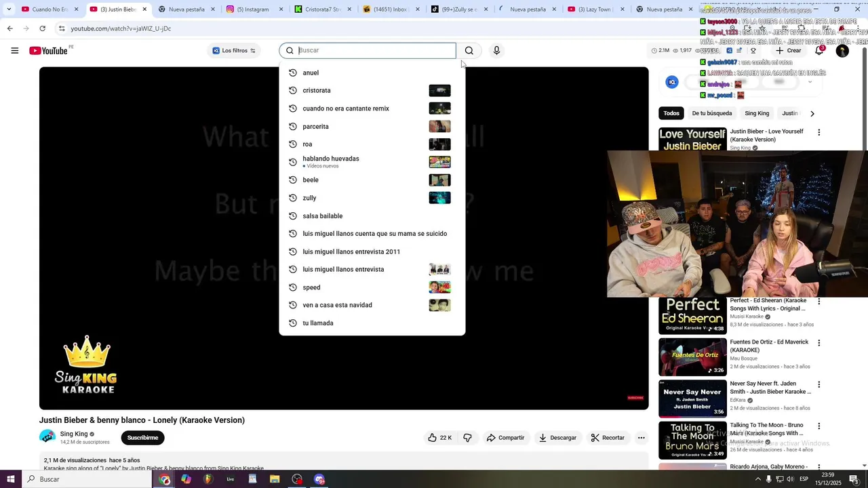Image resolution: width=868 pixels, height=488 pixels.
Task: Open File Explorer from the taskbar
Action: [x=275, y=479]
